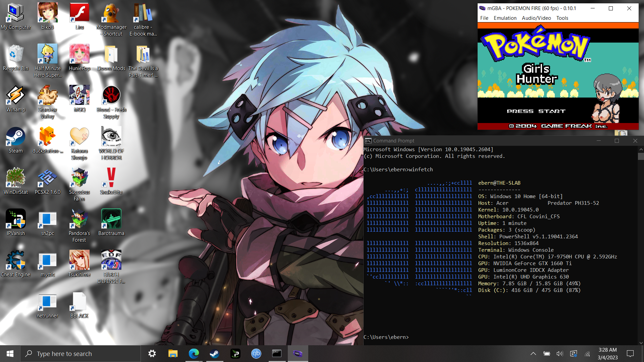
Task: Launch Blood Fresh Supply shortcut
Action: pos(111,102)
